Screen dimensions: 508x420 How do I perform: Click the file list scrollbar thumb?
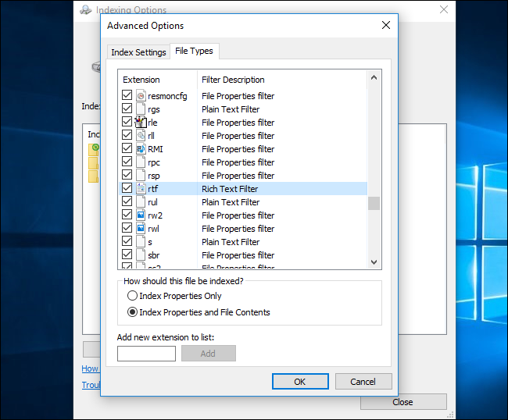[x=374, y=203]
